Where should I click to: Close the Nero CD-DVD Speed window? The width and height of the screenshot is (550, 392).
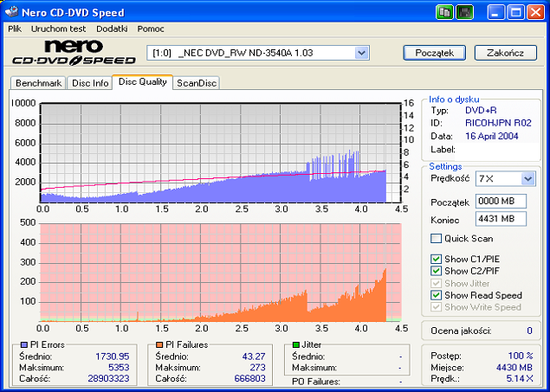point(535,13)
